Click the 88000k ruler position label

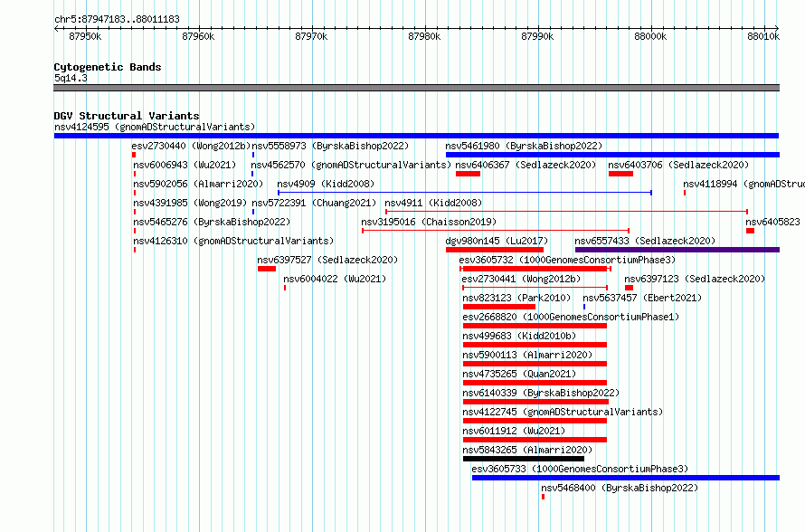tap(650, 36)
